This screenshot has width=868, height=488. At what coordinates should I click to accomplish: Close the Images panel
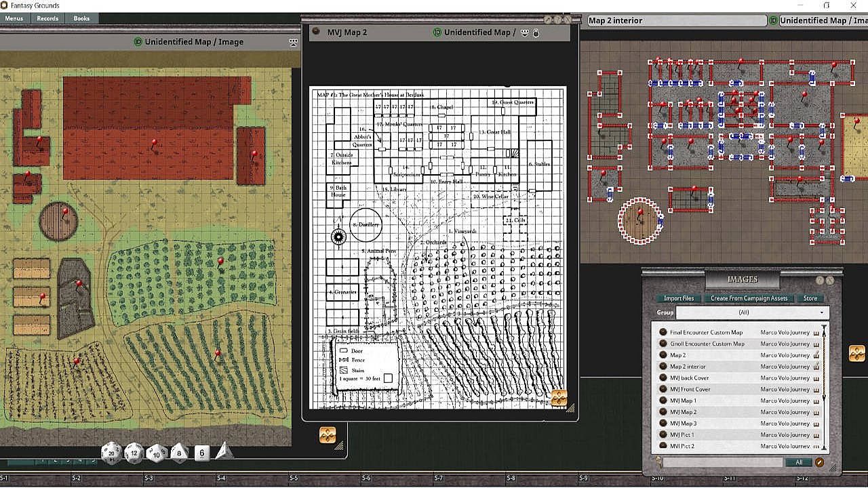tap(830, 280)
